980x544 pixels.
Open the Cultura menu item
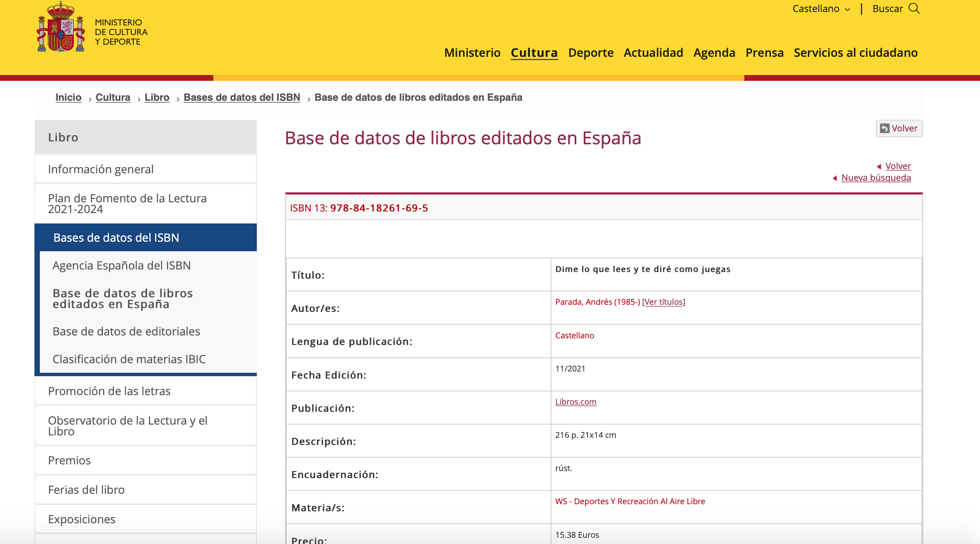pyautogui.click(x=534, y=53)
